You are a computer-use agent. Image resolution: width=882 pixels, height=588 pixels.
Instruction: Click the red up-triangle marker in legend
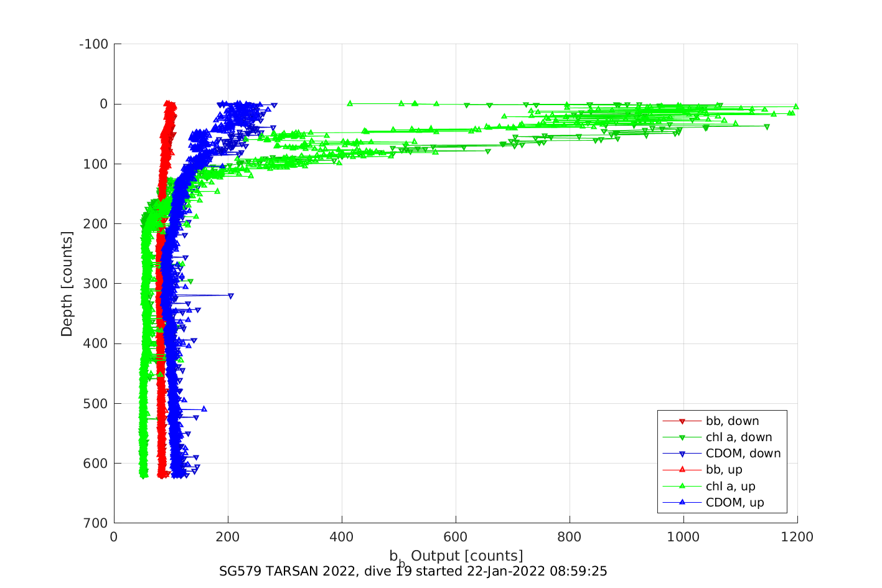coord(682,470)
